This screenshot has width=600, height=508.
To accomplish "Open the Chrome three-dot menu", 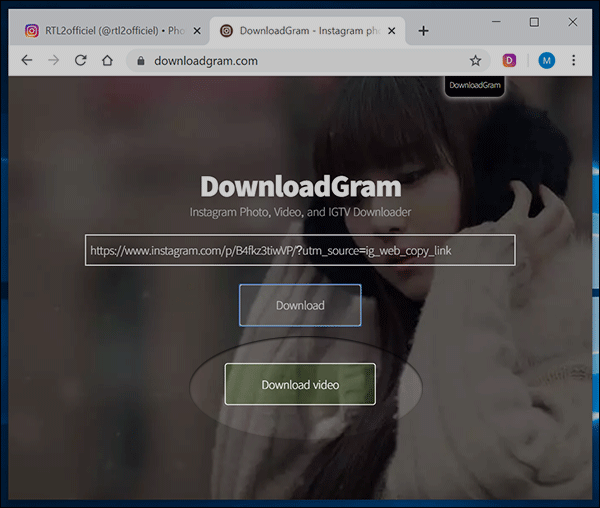I will click(x=574, y=61).
